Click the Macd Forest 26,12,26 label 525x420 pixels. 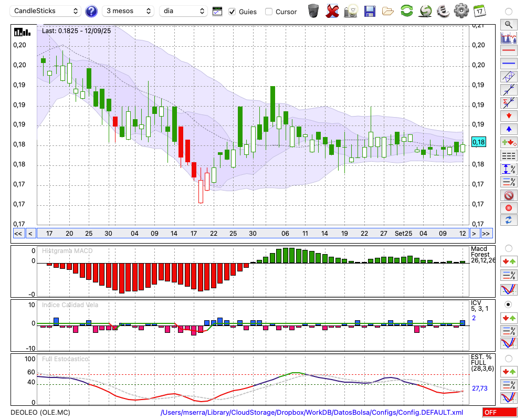[x=482, y=254]
